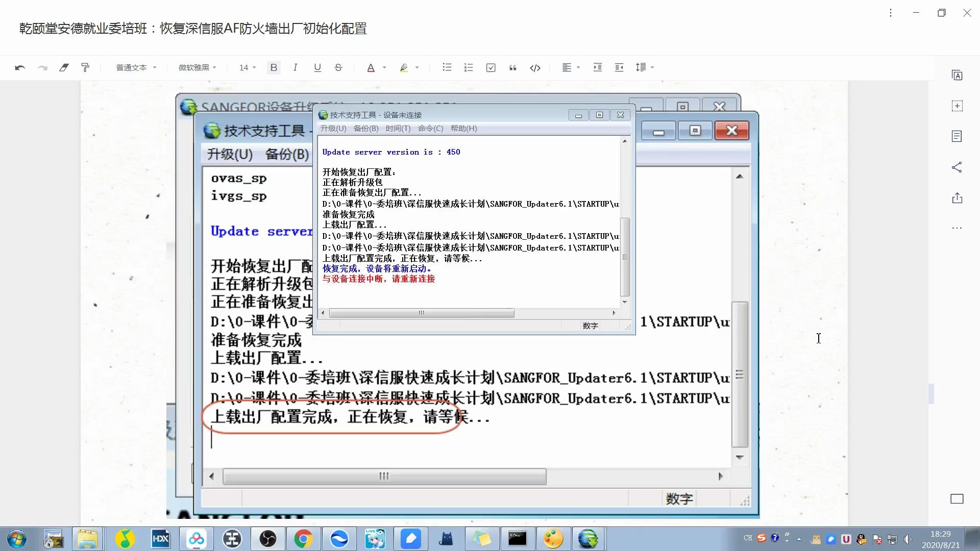Open the command prompt taskbar icon
Screen dimensions: 980x551
pos(517,539)
